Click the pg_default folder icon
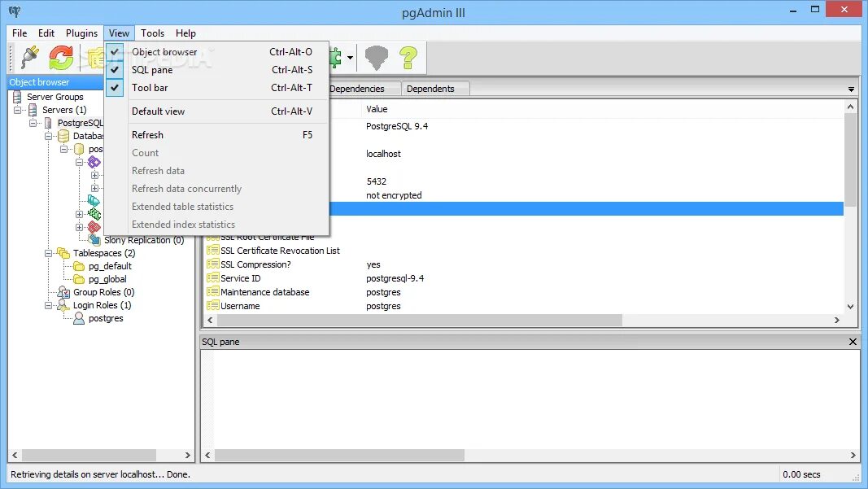Screen dimensions: 868x489 coord(79,266)
